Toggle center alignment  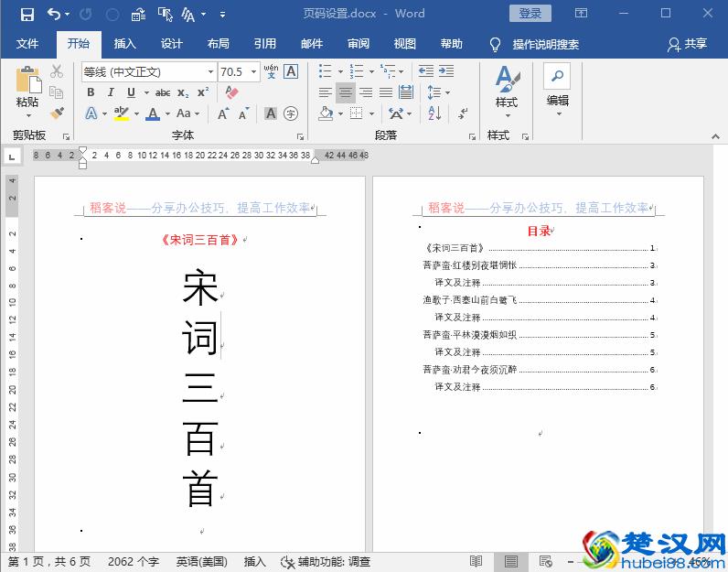(x=346, y=92)
